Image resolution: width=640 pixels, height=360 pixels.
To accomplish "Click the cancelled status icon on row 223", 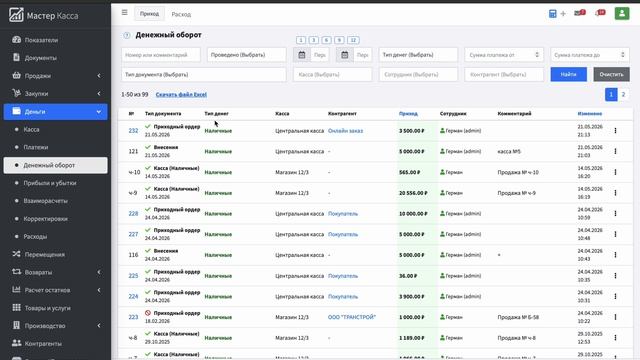I will click(148, 313).
